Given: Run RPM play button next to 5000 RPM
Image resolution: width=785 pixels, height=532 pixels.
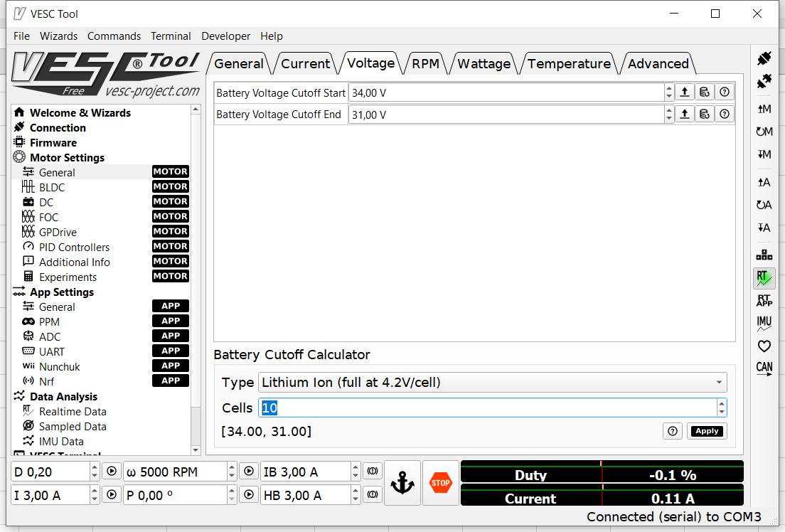Looking at the screenshot, I should pyautogui.click(x=249, y=472).
